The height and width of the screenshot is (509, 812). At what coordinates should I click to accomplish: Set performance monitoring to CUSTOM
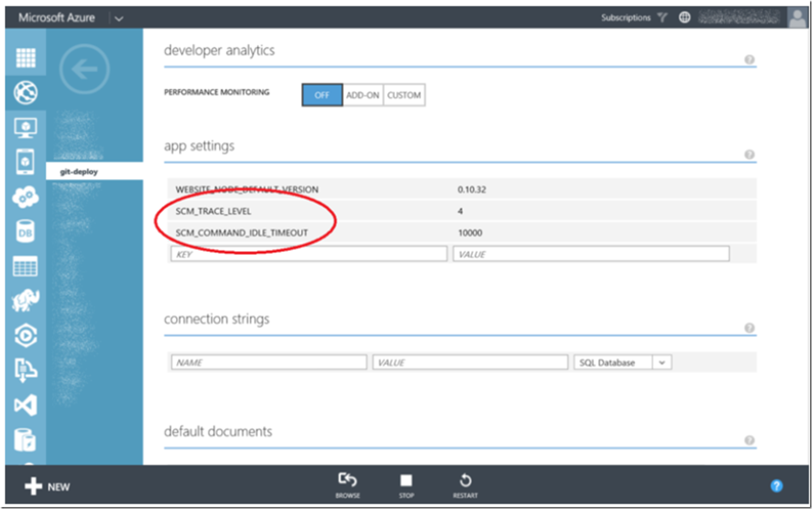404,95
